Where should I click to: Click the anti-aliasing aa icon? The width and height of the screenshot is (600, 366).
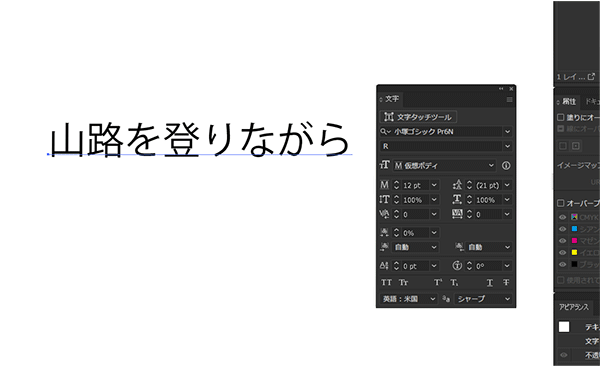(x=446, y=298)
